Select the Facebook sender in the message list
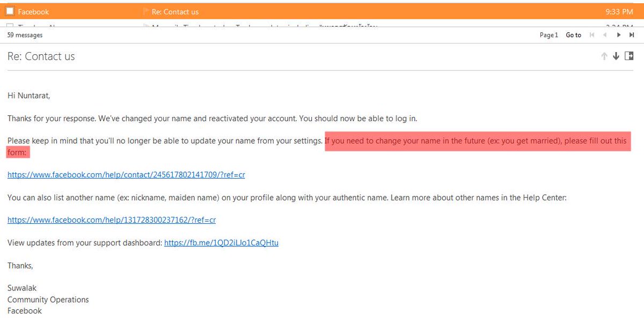 point(33,11)
